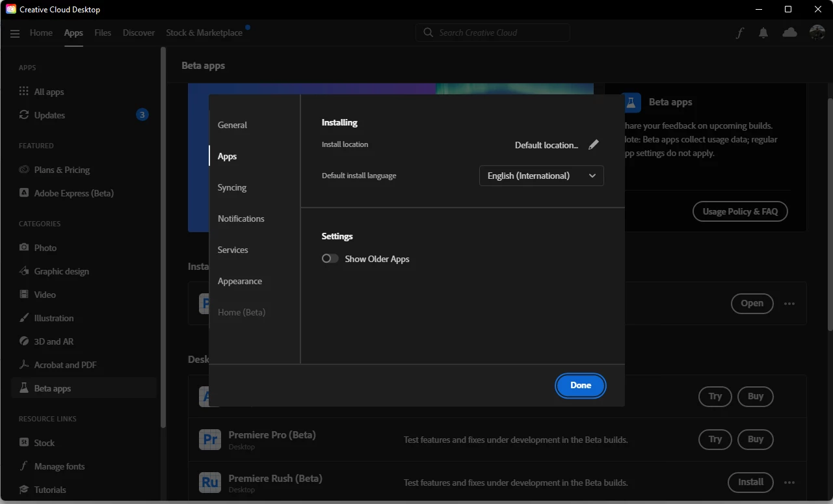
Task: Click Buy for Premiere Pro (Beta)
Action: [756, 439]
